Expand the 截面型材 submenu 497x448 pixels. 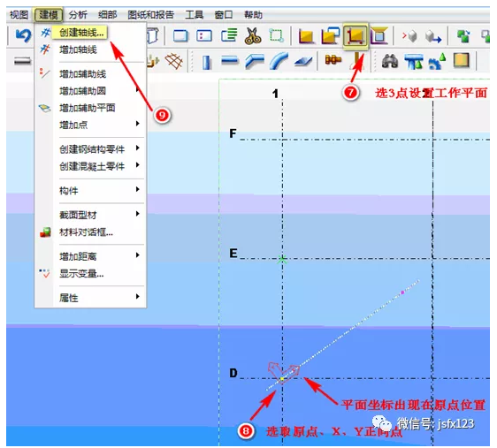pos(90,215)
